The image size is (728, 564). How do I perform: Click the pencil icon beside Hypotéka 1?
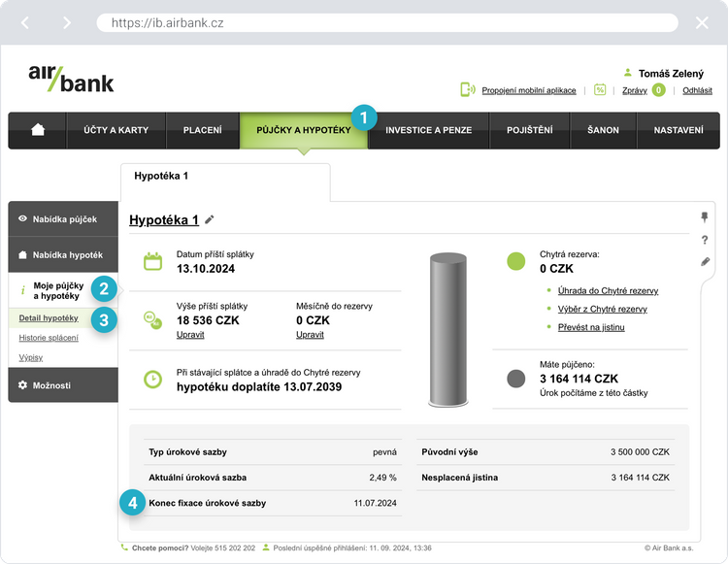210,220
